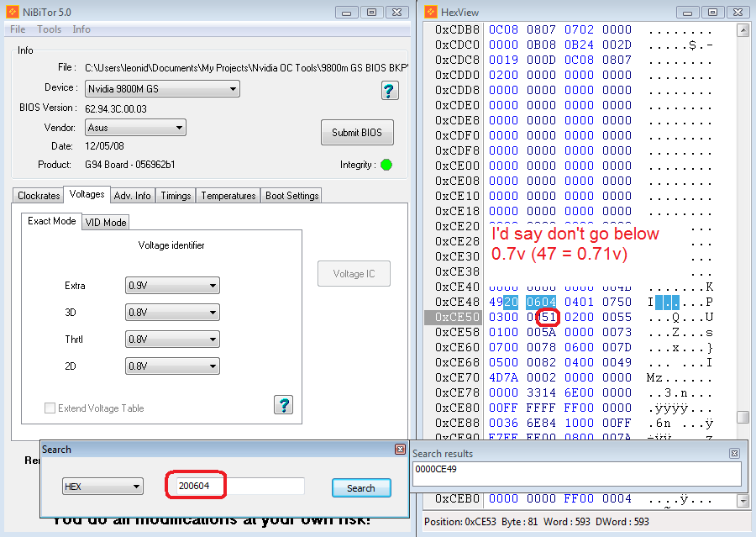Open the Vendor dropdown showing Asus
Viewport: 756px width, 537px height.
pyautogui.click(x=135, y=128)
